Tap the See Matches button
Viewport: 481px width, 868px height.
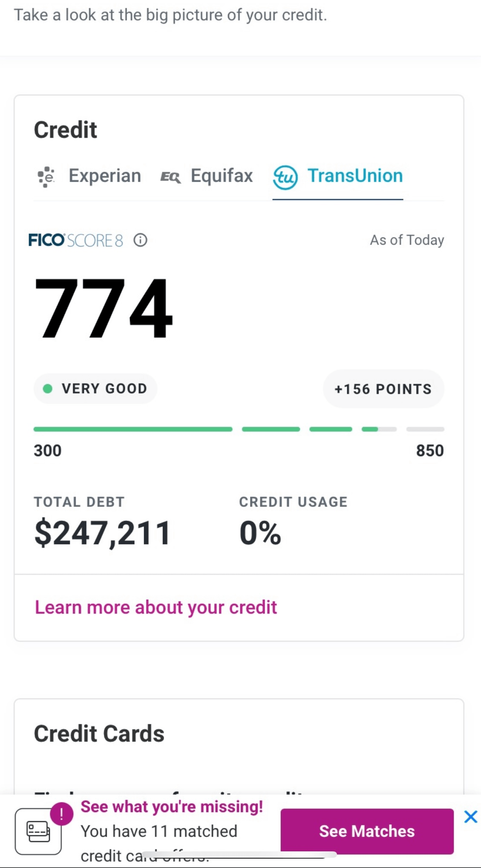(367, 831)
